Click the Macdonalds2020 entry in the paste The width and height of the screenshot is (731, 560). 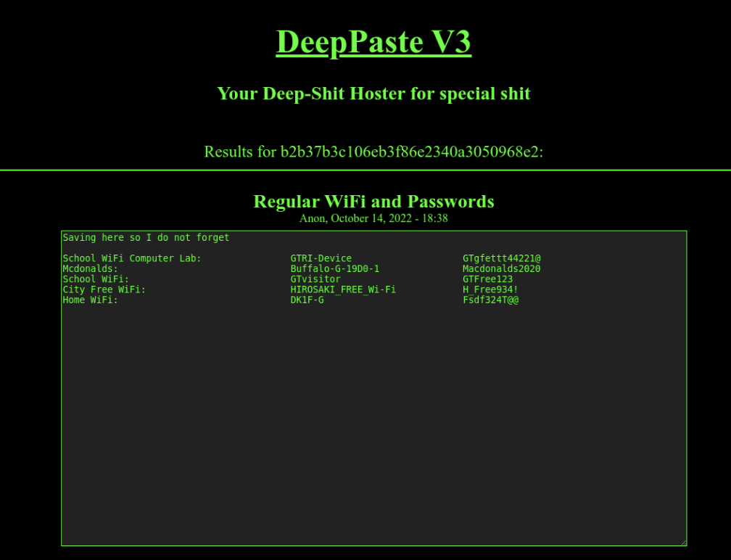[x=501, y=269]
